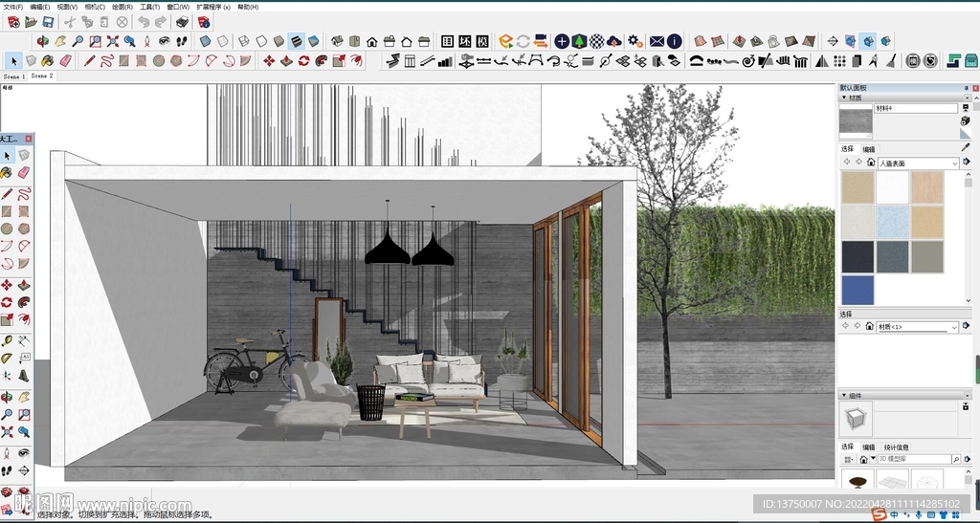This screenshot has width=980, height=523.
Task: Use the eyedropper sample paint icon
Action: click(x=965, y=146)
